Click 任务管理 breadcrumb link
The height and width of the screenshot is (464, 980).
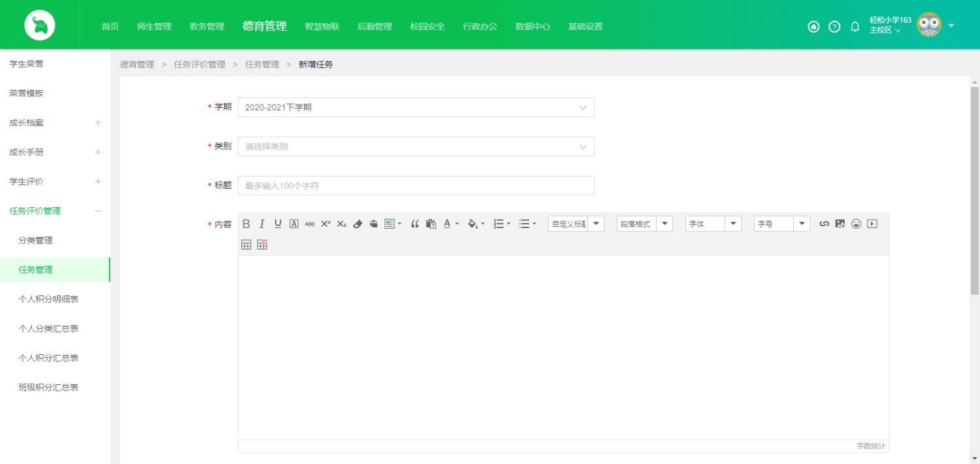262,65
